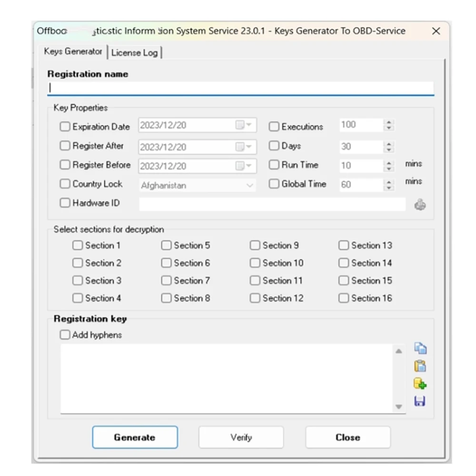476x476 pixels.
Task: Open the Expiration Date dropdown
Action: 249,125
